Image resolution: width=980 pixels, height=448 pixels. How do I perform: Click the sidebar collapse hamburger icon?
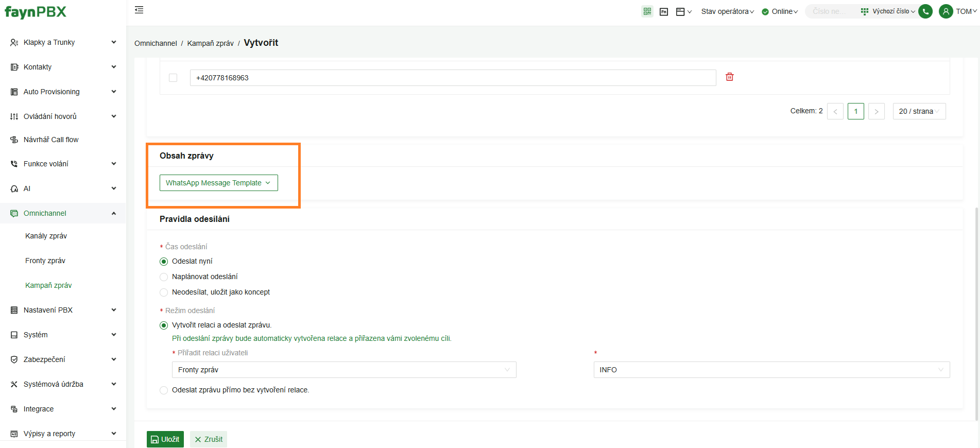[139, 10]
